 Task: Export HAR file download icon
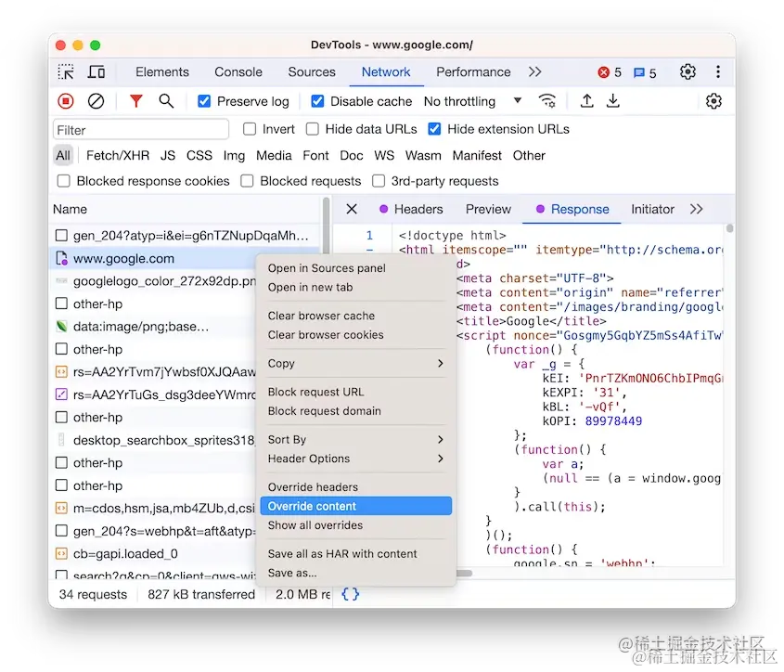pos(613,101)
